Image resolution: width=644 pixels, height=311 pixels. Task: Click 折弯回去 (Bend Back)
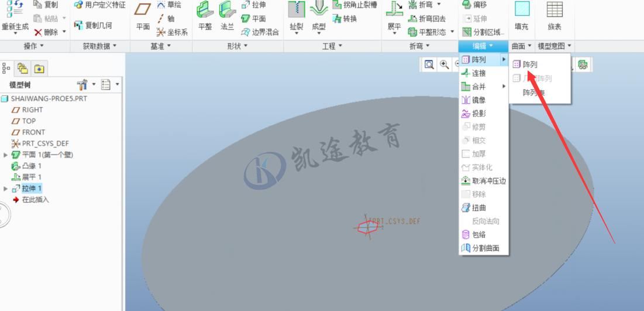[x=427, y=19]
